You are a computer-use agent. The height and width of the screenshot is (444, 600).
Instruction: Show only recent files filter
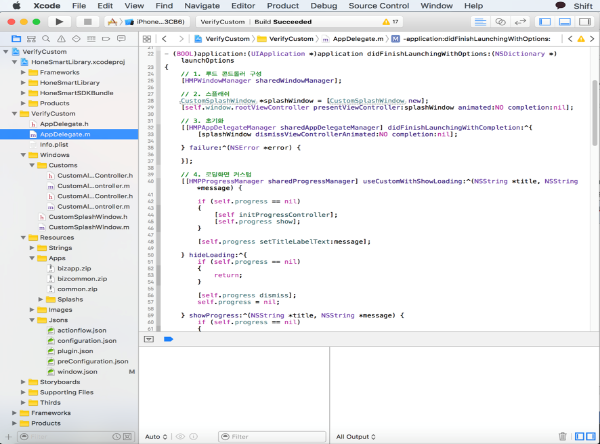116,437
